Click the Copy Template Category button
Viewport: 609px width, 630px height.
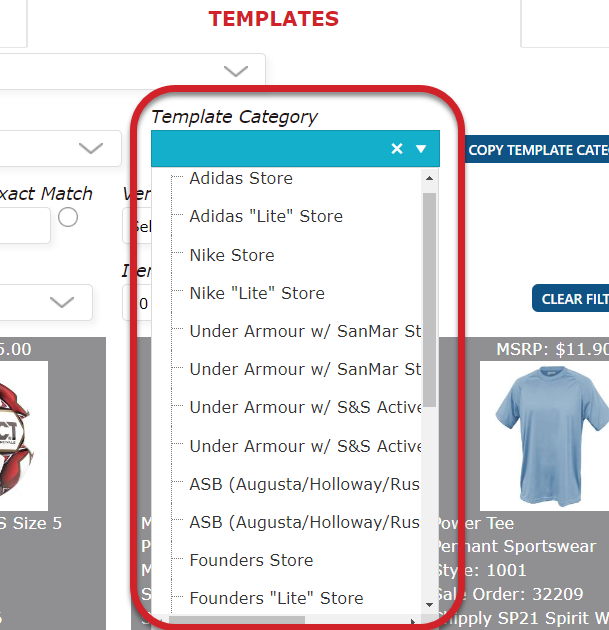coord(537,149)
